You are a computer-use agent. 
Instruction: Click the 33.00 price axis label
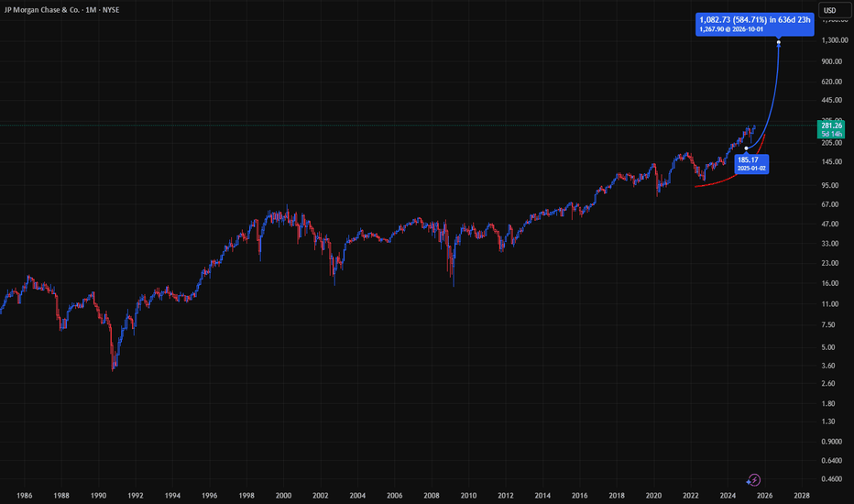pos(830,244)
